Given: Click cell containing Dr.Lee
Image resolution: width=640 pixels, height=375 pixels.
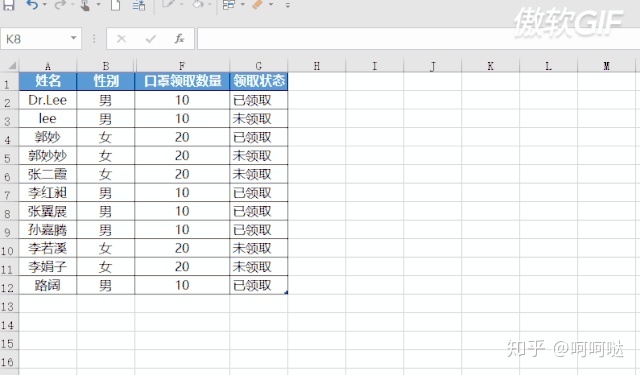Looking at the screenshot, I should 48,100.
